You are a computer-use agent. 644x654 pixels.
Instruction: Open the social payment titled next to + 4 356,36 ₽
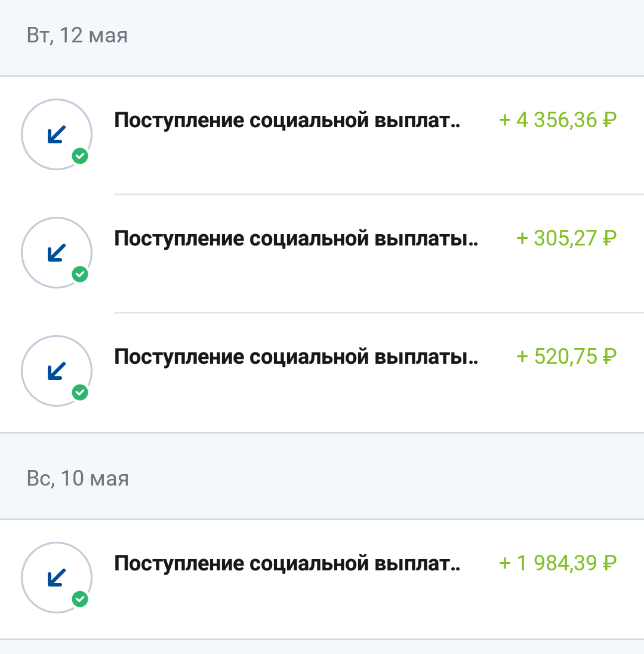point(287,121)
